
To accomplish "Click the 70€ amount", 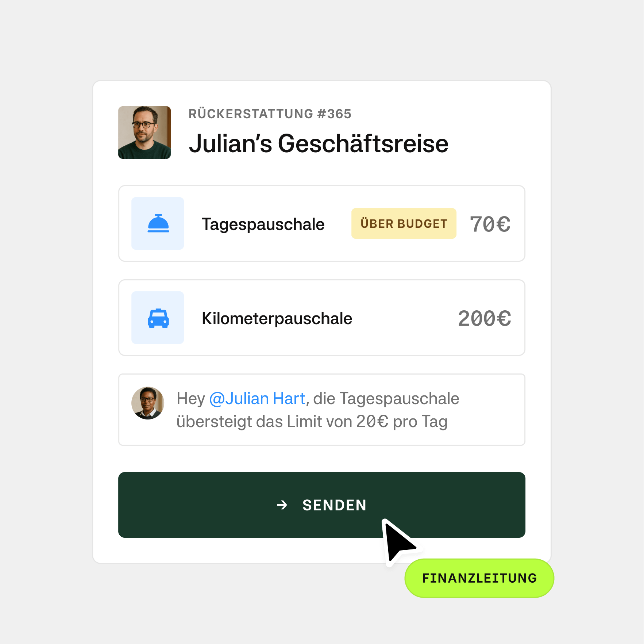I will (x=490, y=224).
